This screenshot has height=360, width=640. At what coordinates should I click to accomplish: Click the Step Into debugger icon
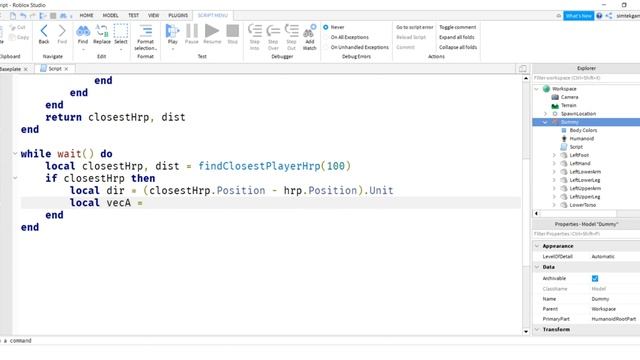pyautogui.click(x=255, y=31)
